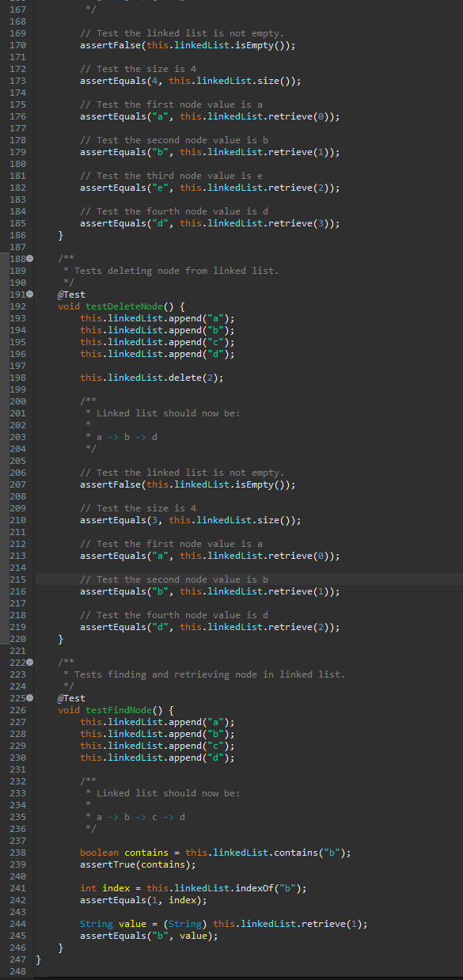463x980 pixels.
Task: Click the @Test annotation above testFindNode
Action: tap(71, 698)
